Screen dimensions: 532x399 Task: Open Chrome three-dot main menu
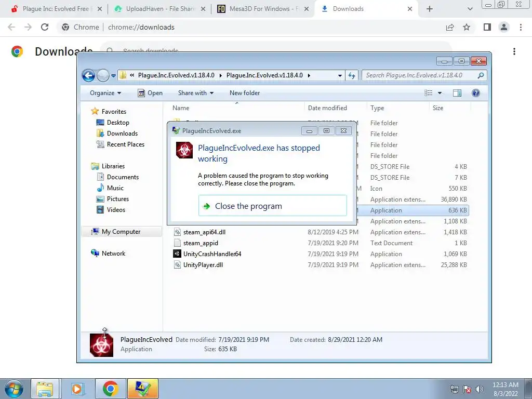pos(521,27)
